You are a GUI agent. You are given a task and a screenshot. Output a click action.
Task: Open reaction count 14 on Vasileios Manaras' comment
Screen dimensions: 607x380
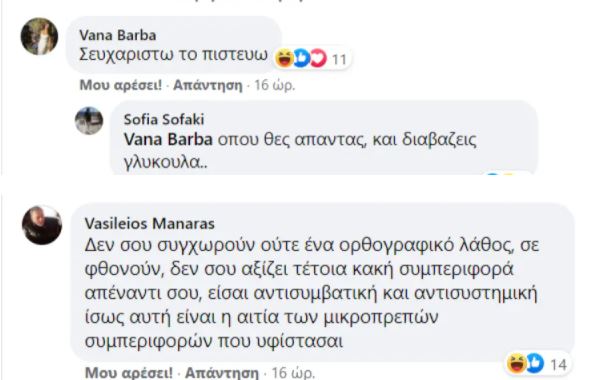pos(558,365)
